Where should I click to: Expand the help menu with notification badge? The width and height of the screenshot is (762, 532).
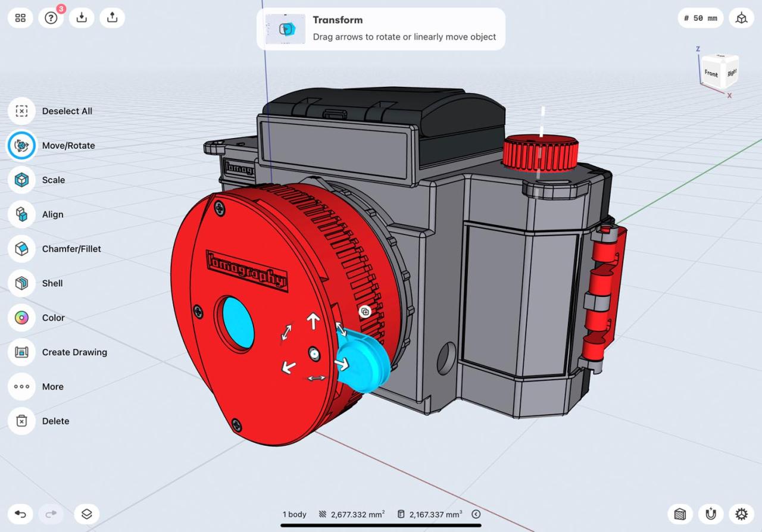(51, 17)
